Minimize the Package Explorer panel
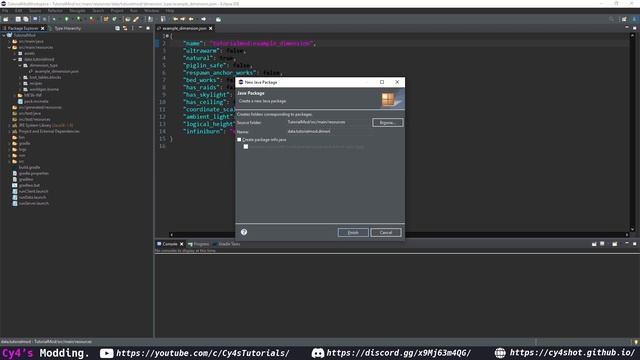The height and width of the screenshot is (360, 640). [140, 28]
